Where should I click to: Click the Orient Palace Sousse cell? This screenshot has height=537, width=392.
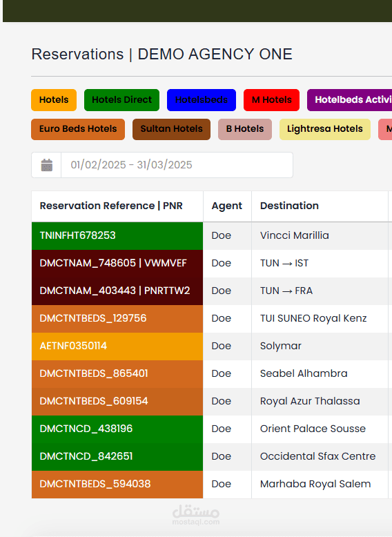320,429
